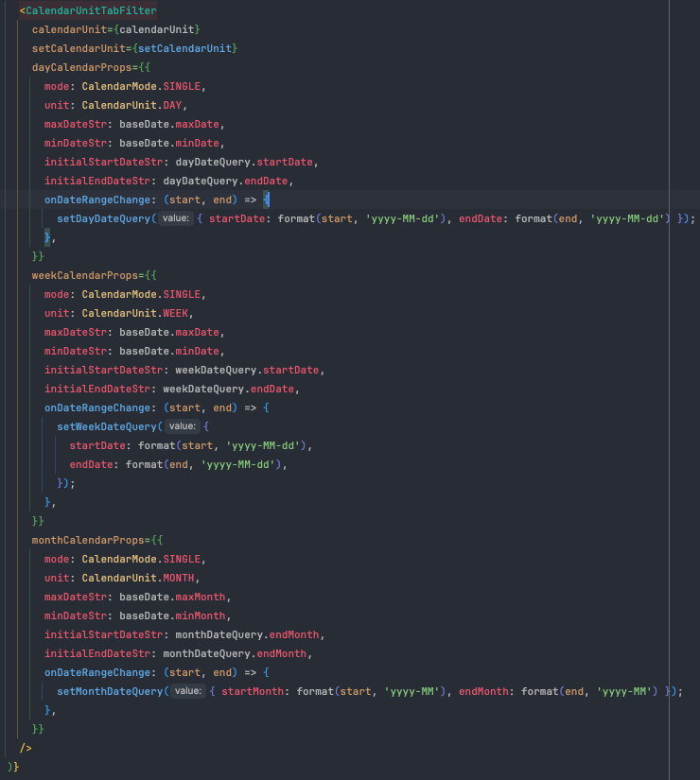The width and height of the screenshot is (700, 780).
Task: Click onDateRangeChange in monthCalendarProps block
Action: 97,672
